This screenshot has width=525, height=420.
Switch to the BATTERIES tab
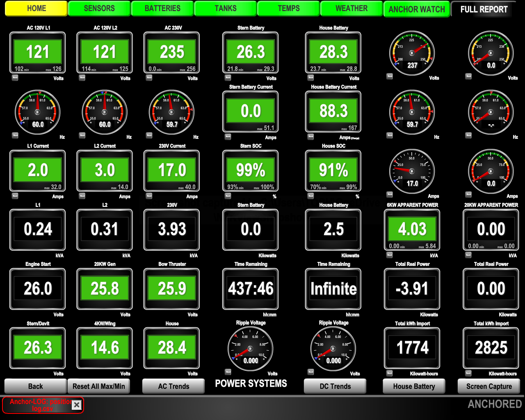point(162,8)
